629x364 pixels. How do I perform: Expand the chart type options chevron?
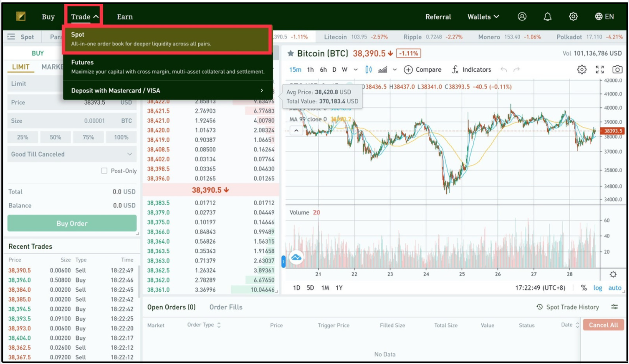(x=395, y=70)
